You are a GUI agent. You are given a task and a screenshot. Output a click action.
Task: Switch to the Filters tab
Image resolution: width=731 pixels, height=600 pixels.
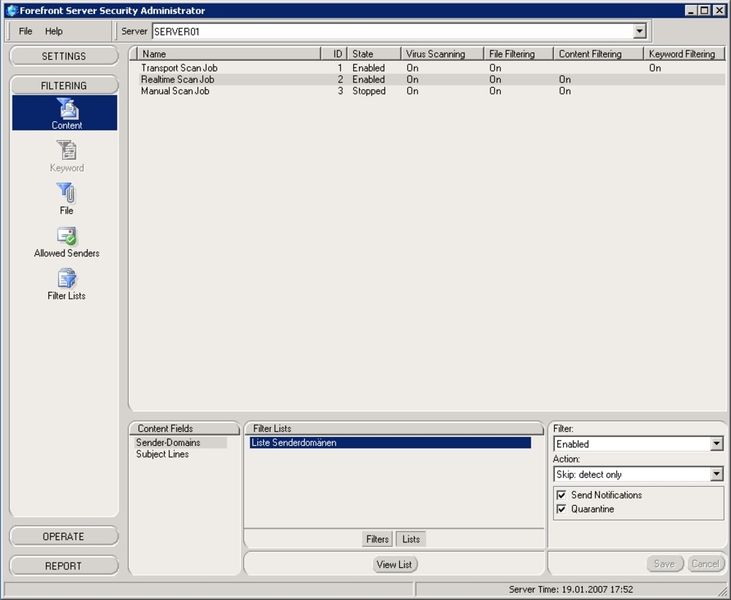377,539
